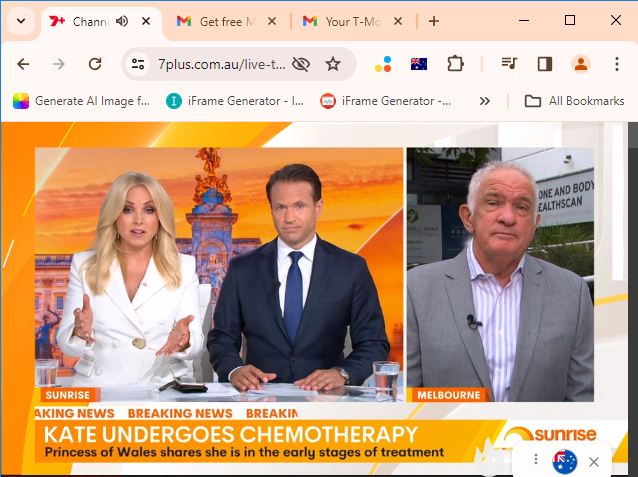Close the 7plus Channel tab
This screenshot has width=638, height=477.
tap(146, 21)
